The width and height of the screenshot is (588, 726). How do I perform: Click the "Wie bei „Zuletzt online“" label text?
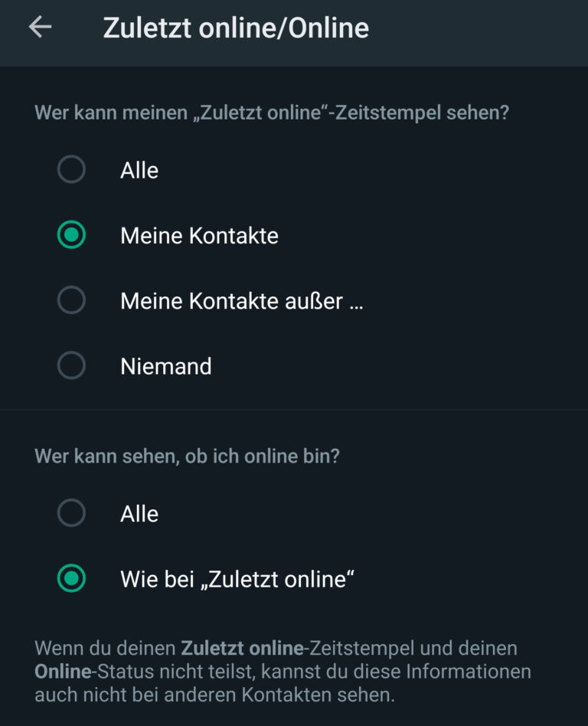pyautogui.click(x=237, y=579)
